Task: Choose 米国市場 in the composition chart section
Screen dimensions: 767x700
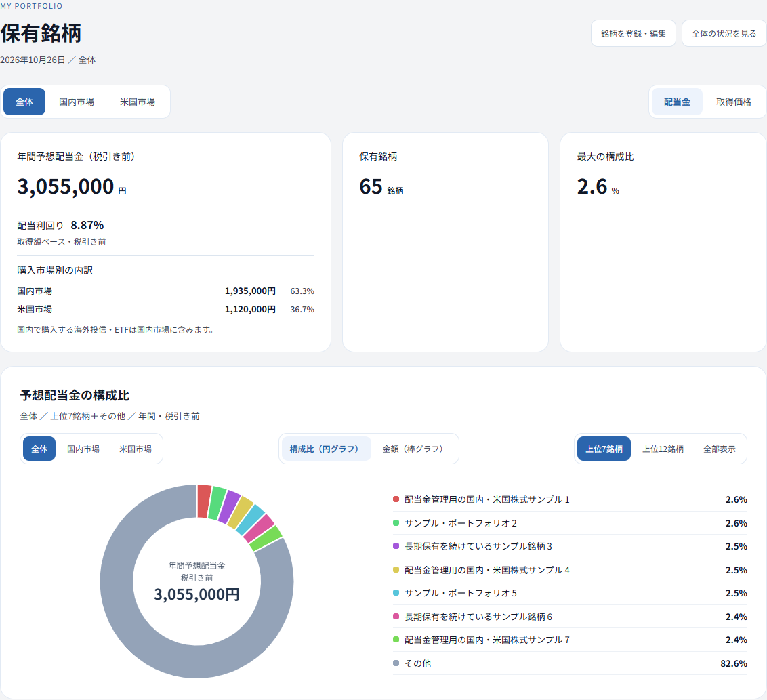Action: click(136, 449)
